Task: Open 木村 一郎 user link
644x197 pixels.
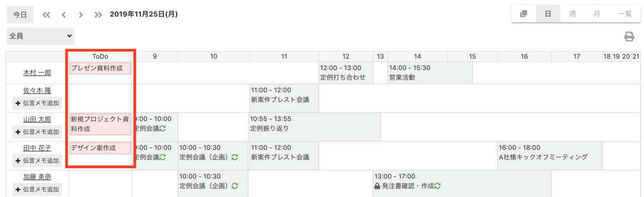Action: [37, 72]
